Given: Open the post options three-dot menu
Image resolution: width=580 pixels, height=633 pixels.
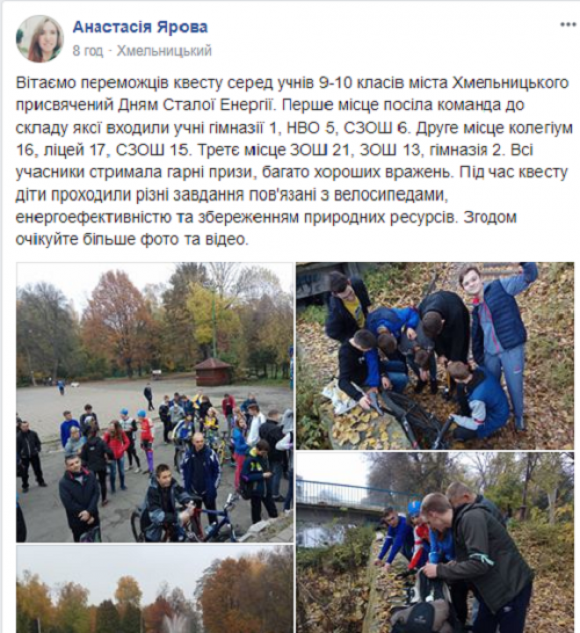Looking at the screenshot, I should pyautogui.click(x=568, y=25).
